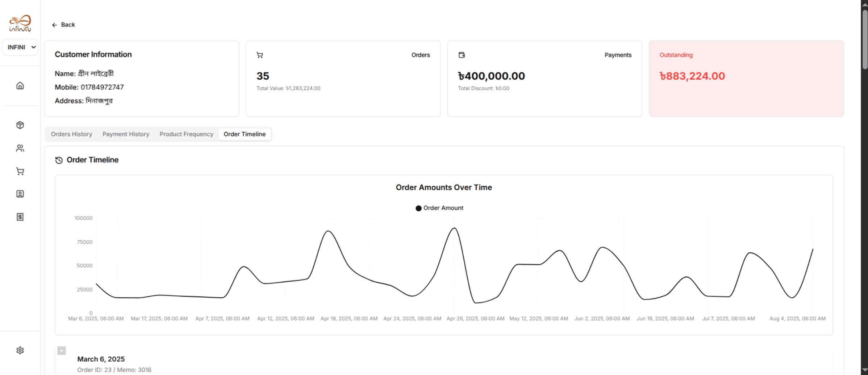This screenshot has height=375, width=868.
Task: Open the customers people icon in sidebar
Action: point(20,148)
